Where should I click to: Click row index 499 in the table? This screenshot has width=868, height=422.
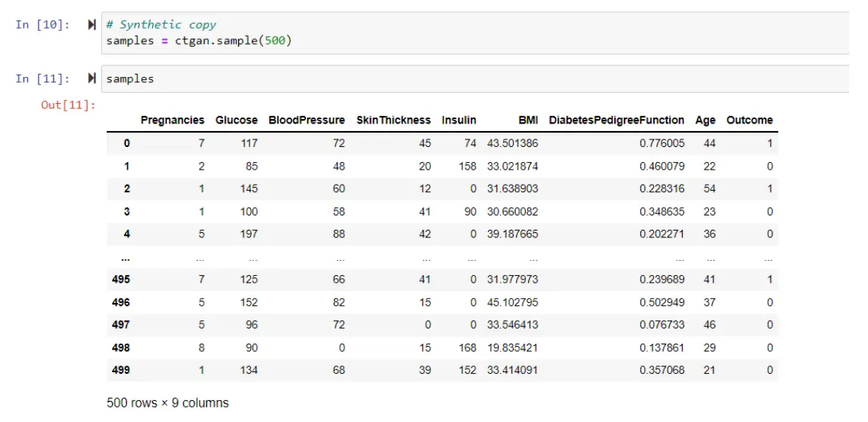pos(121,370)
